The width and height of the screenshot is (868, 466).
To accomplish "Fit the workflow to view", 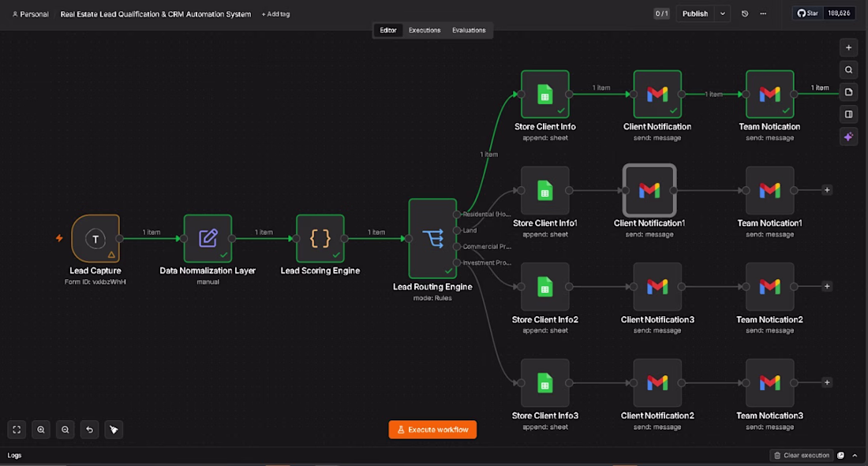I will 17,430.
